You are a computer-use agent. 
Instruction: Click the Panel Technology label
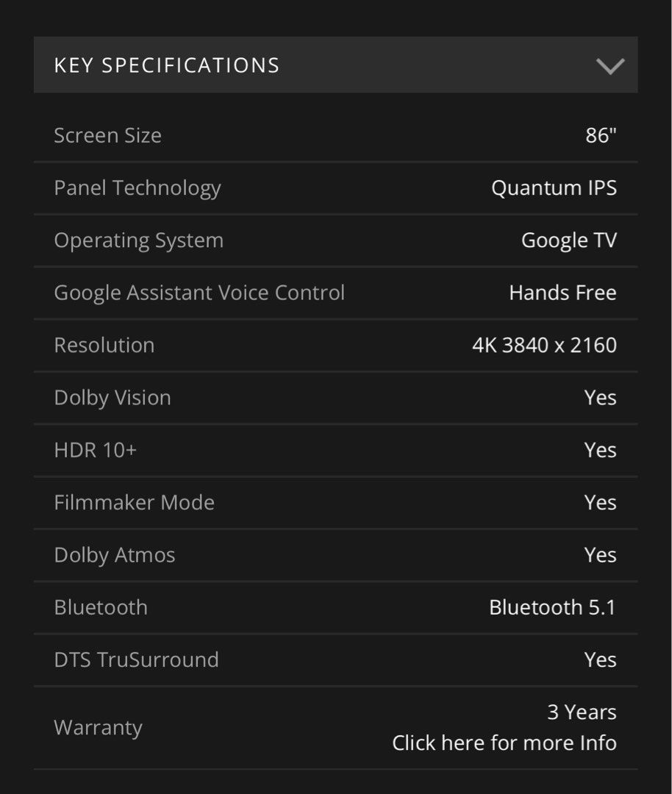[137, 187]
